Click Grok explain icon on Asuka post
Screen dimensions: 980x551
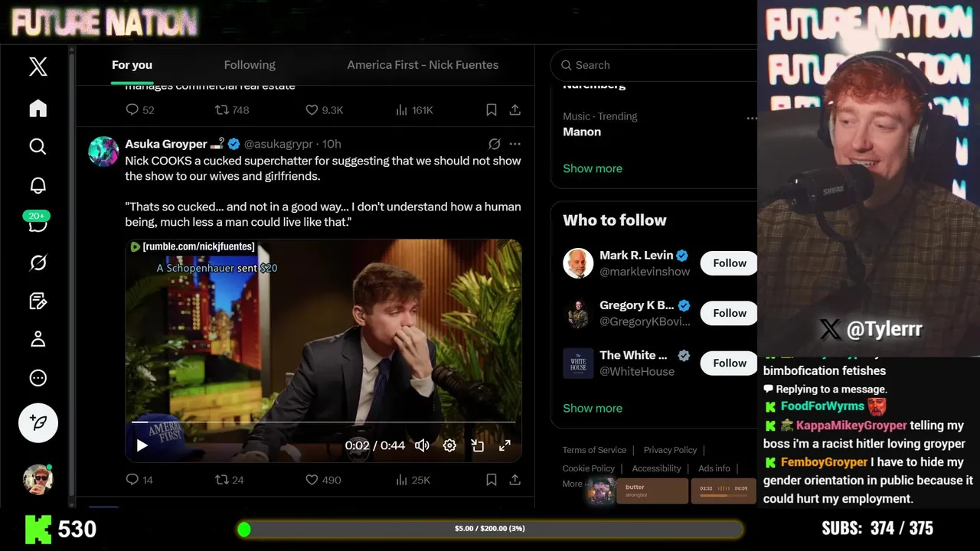495,144
